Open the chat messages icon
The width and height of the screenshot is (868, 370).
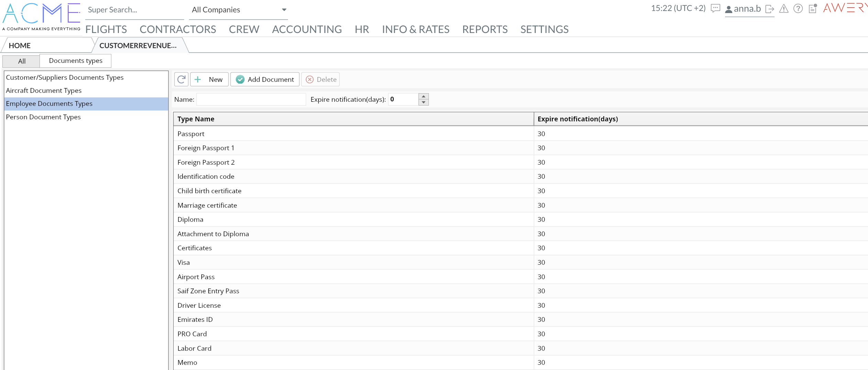pos(715,8)
